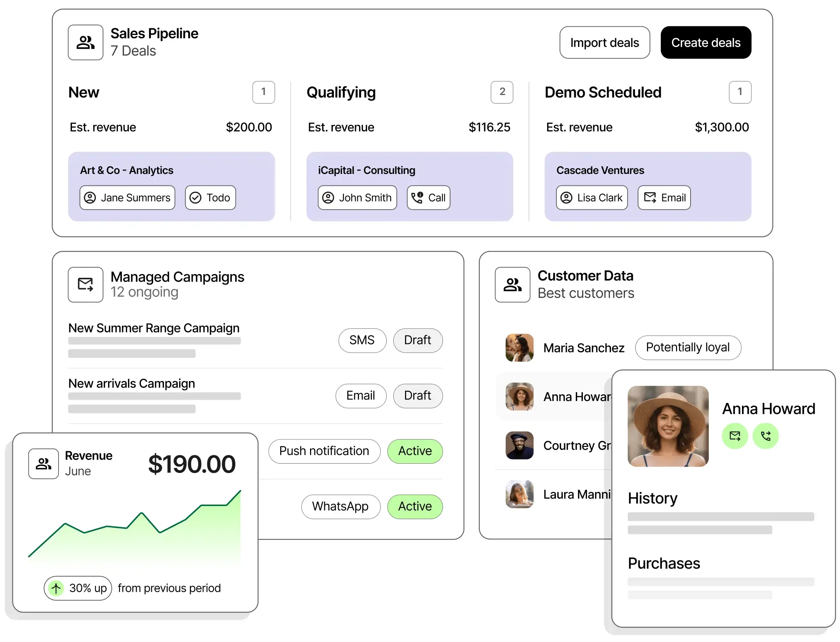Click the Managed Campaigns mail icon
Screen dimensions: 840x642
tap(85, 285)
